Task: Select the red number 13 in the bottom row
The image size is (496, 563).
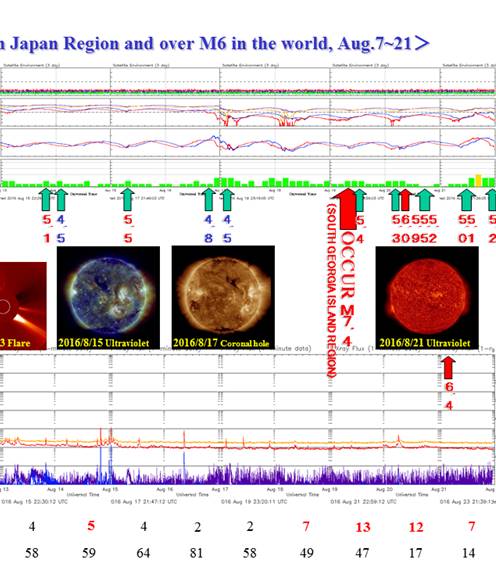Action: [x=363, y=527]
